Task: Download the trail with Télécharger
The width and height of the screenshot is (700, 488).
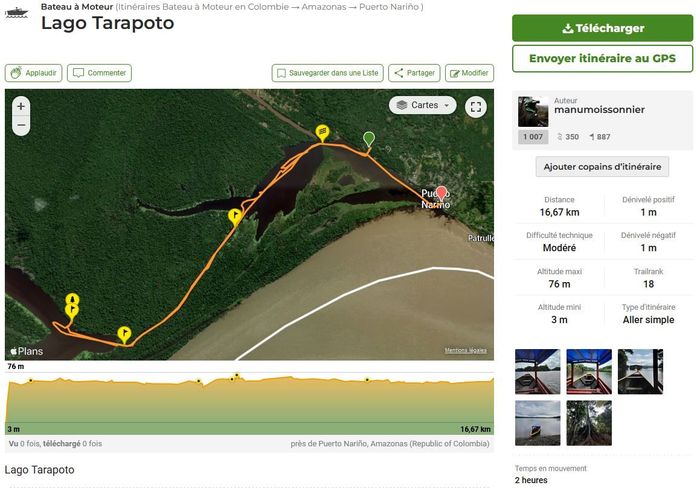Action: [602, 28]
